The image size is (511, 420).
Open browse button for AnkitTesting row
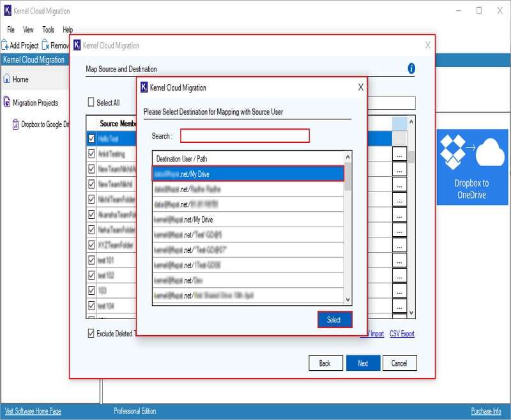click(x=399, y=154)
